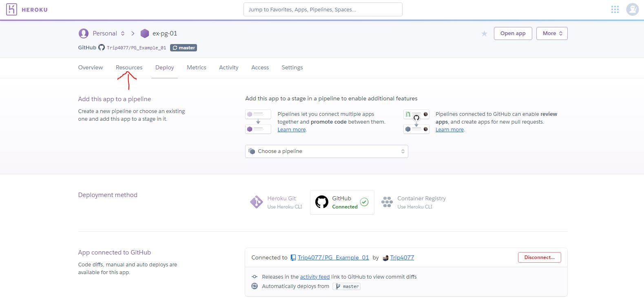Image resolution: width=644 pixels, height=308 pixels.
Task: Click the HEROKU wordmark text
Action: pyautogui.click(x=35, y=10)
